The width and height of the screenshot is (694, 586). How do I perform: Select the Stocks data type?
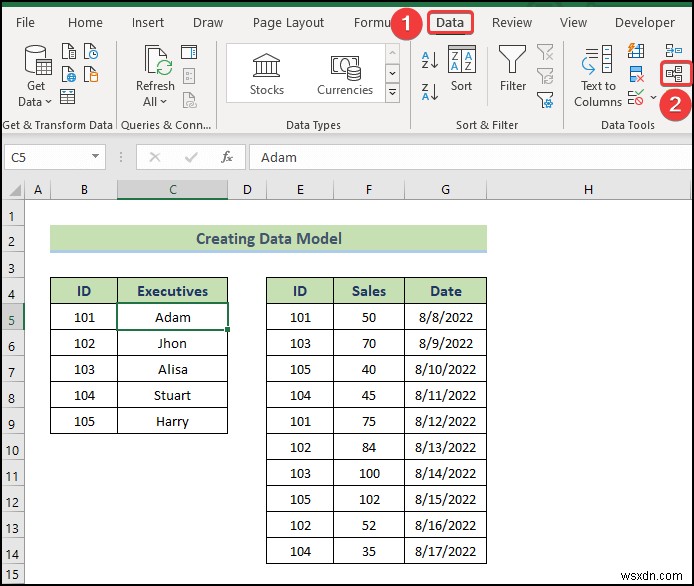pos(266,74)
